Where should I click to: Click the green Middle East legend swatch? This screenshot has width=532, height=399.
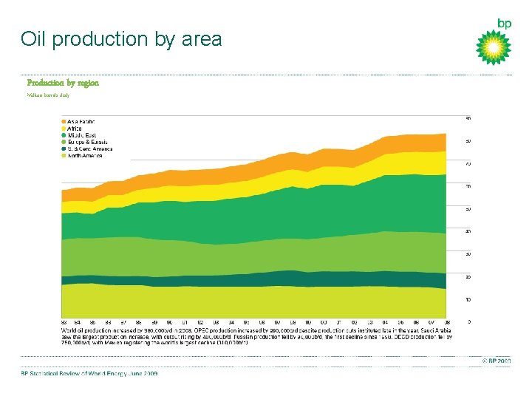tap(64, 135)
